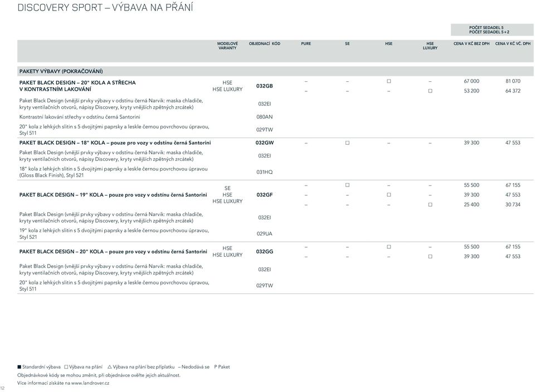Click the HSE Luxury column header

[430, 46]
